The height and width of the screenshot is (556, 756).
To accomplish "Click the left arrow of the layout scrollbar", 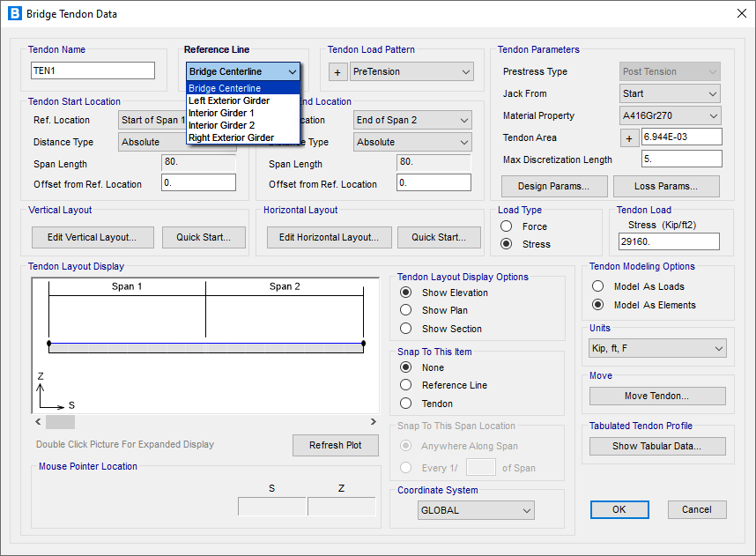I will (40, 422).
